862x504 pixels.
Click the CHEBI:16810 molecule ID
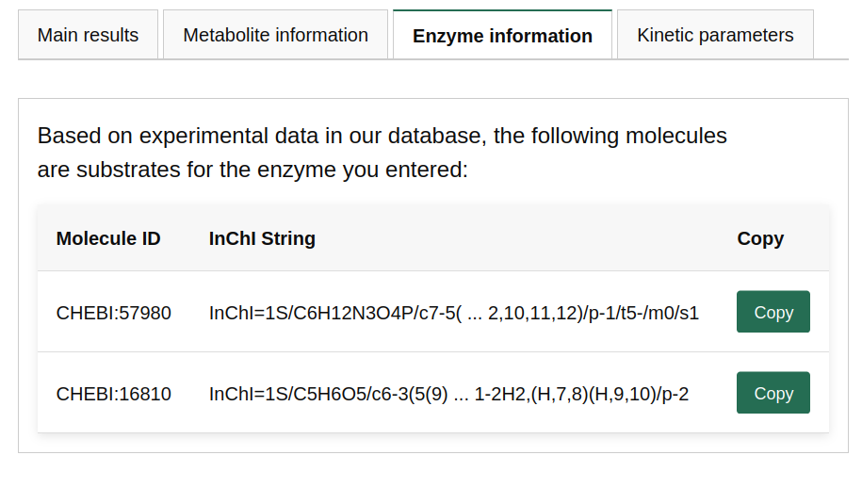click(114, 394)
